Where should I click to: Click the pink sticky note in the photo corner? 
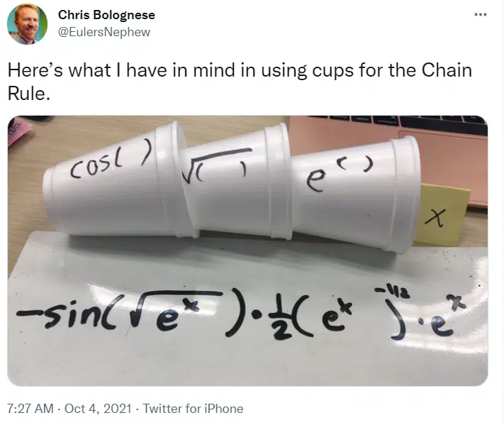point(18,131)
